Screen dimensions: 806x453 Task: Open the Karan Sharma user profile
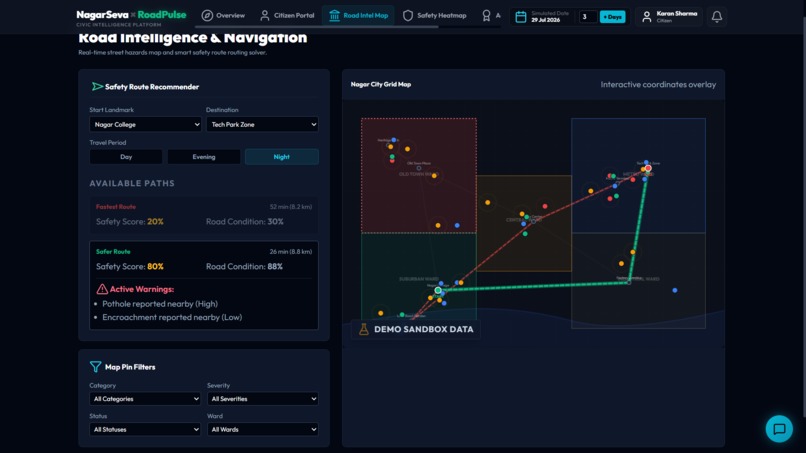point(669,16)
